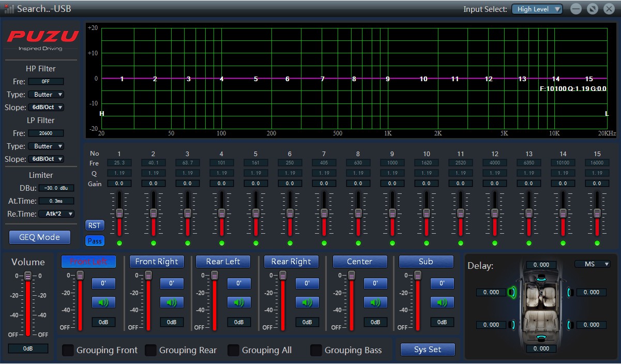The width and height of the screenshot is (621, 364).
Task: Click band 9 frequency field 1000
Action: click(x=392, y=163)
